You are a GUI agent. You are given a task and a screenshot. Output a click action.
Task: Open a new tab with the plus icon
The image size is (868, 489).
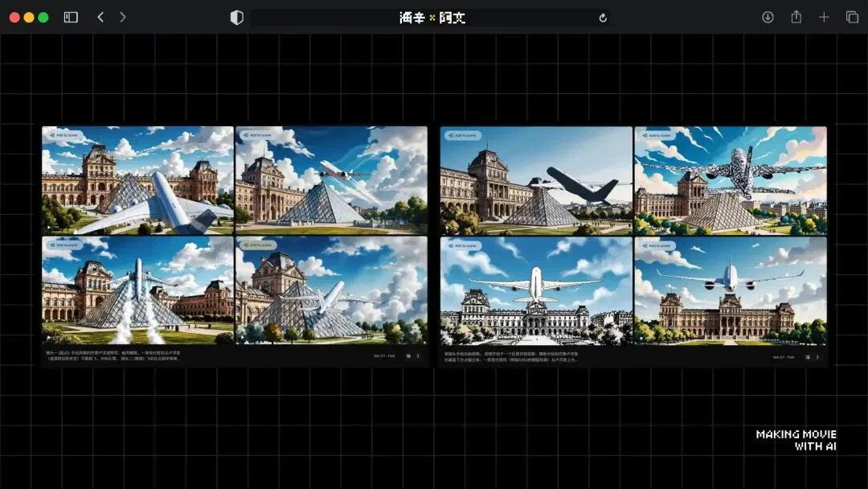824,17
